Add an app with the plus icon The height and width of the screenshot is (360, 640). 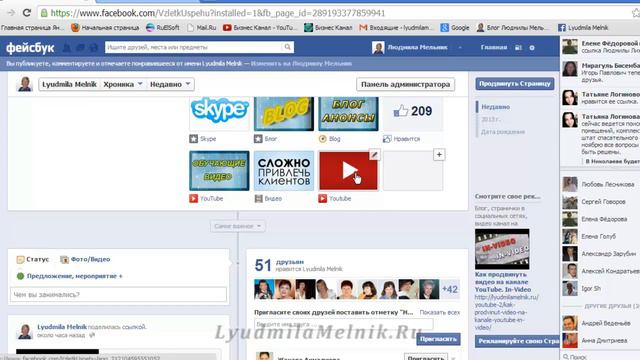click(439, 155)
